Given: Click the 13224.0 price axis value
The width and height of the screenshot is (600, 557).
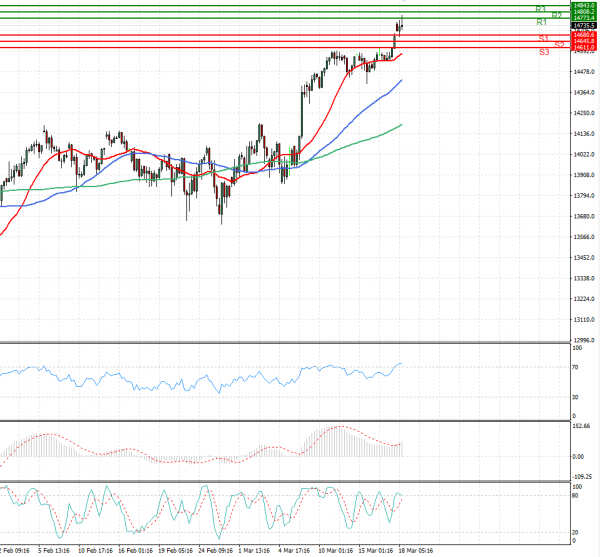Looking at the screenshot, I should pos(584,299).
